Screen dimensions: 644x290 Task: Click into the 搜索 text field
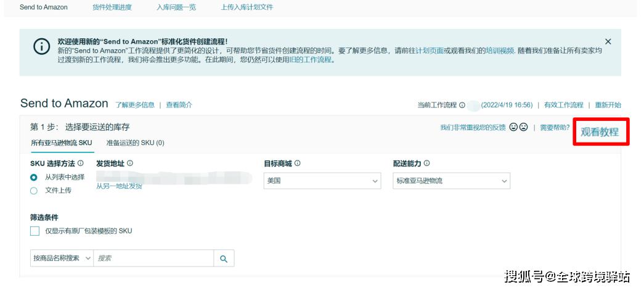pyautogui.click(x=153, y=259)
